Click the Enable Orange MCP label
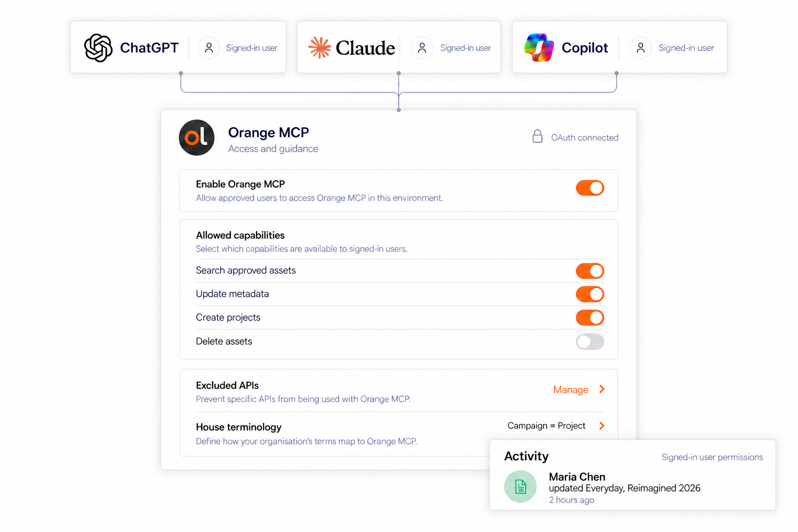The image size is (798, 532). (x=241, y=184)
